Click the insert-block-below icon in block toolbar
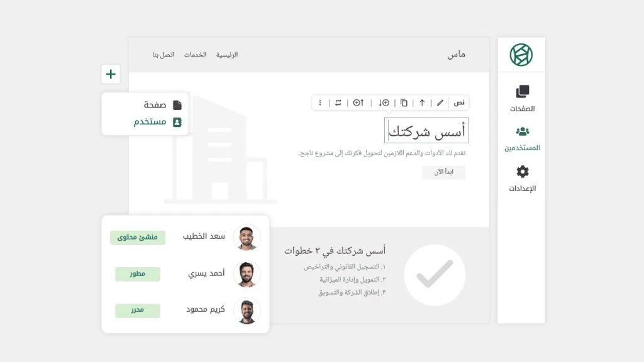This screenshot has width=644, height=362. click(384, 102)
